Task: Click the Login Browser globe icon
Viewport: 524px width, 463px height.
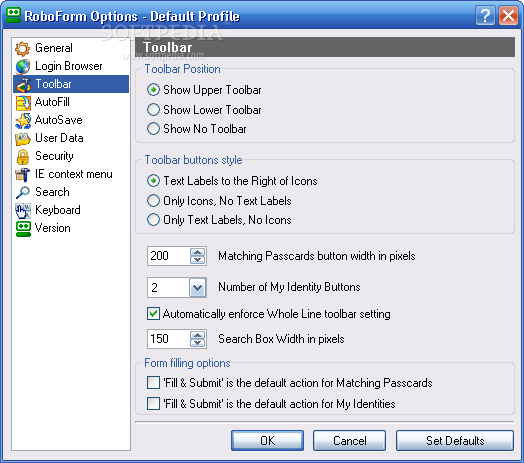Action: point(22,67)
